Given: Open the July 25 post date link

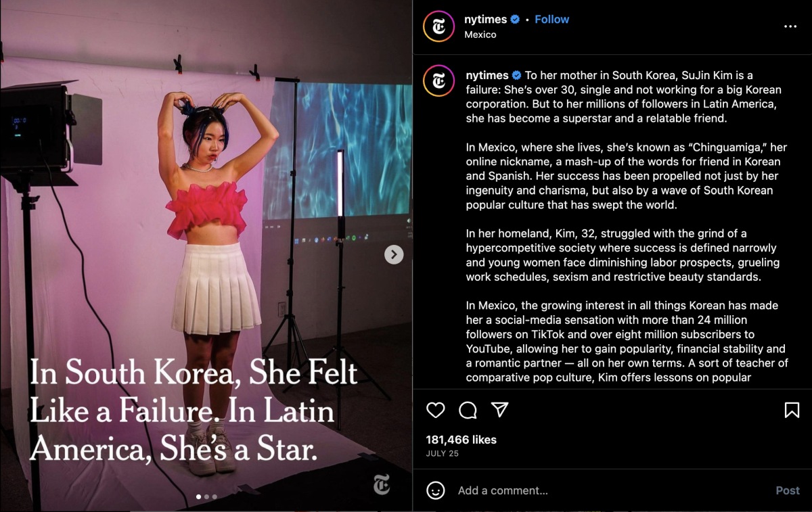Looking at the screenshot, I should 442,454.
